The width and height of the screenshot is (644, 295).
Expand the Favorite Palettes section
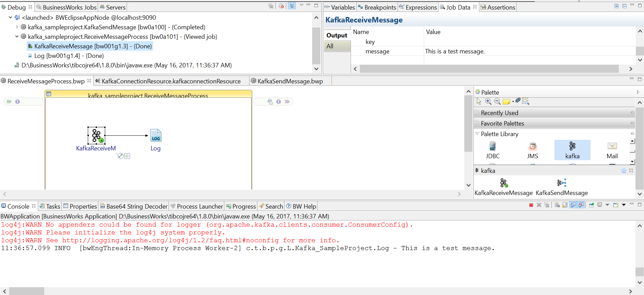(x=478, y=123)
